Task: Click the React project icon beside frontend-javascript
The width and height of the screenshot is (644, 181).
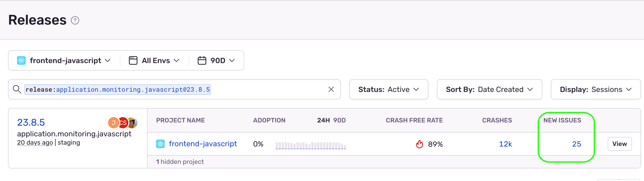Action: pyautogui.click(x=22, y=60)
